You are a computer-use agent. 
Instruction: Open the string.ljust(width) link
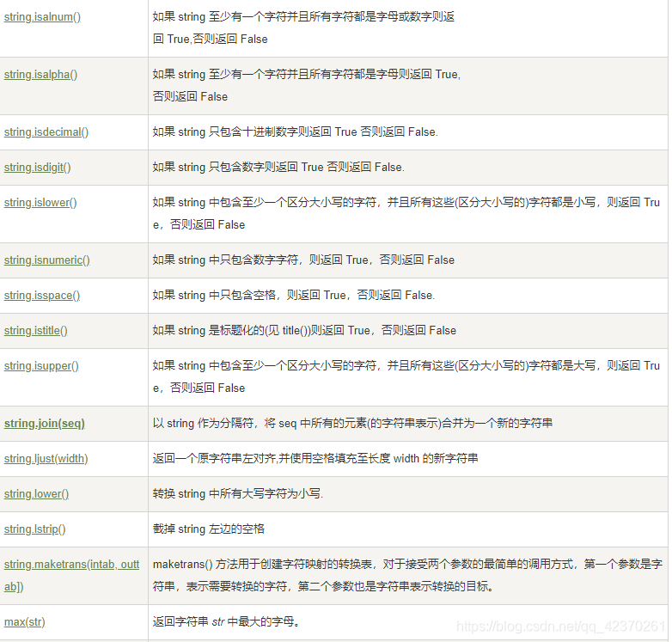click(x=46, y=459)
